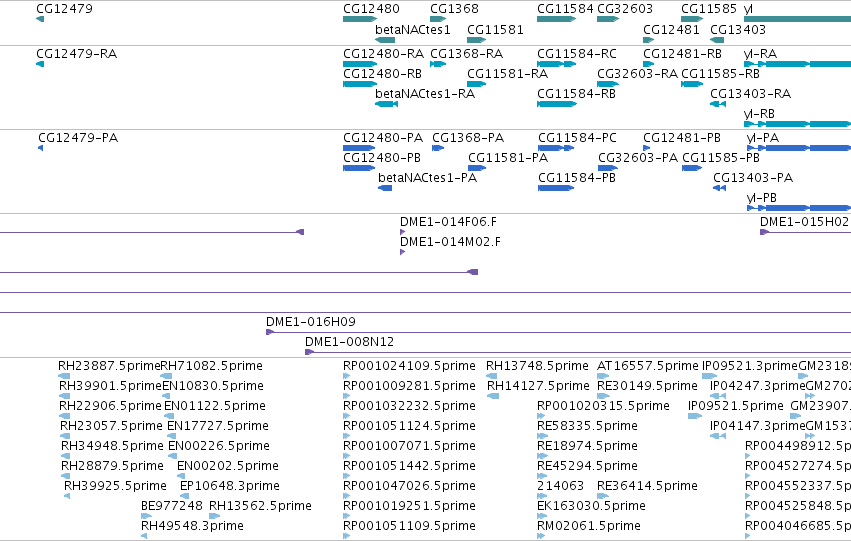Select EST AT16557.5prime
Viewport: 851px width, 541px height.
(647, 366)
